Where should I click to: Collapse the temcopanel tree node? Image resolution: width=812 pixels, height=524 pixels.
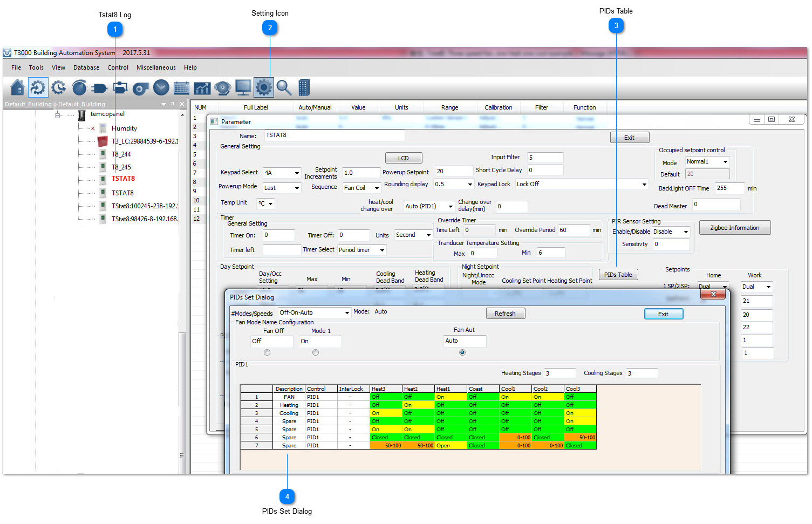[58, 115]
